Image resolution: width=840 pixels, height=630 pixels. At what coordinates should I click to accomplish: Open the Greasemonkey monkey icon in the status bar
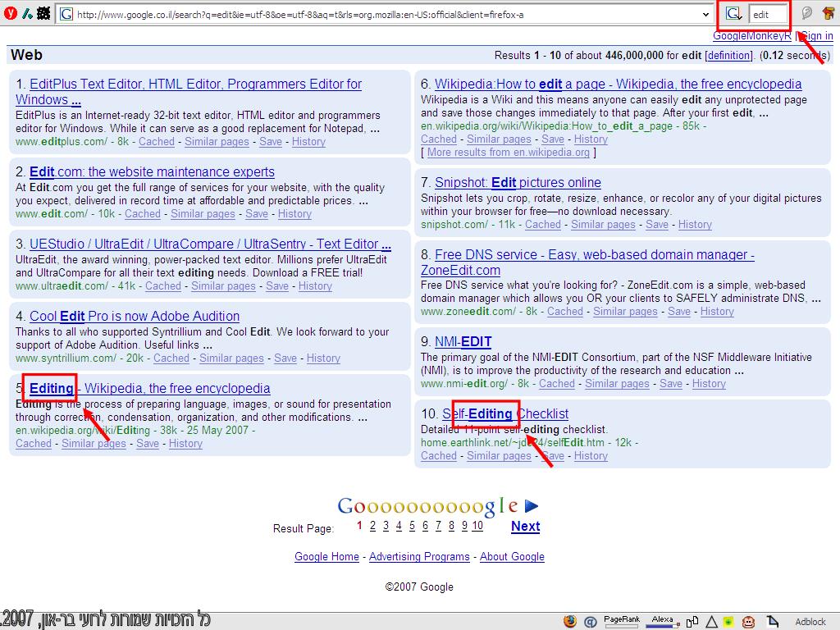[748, 622]
